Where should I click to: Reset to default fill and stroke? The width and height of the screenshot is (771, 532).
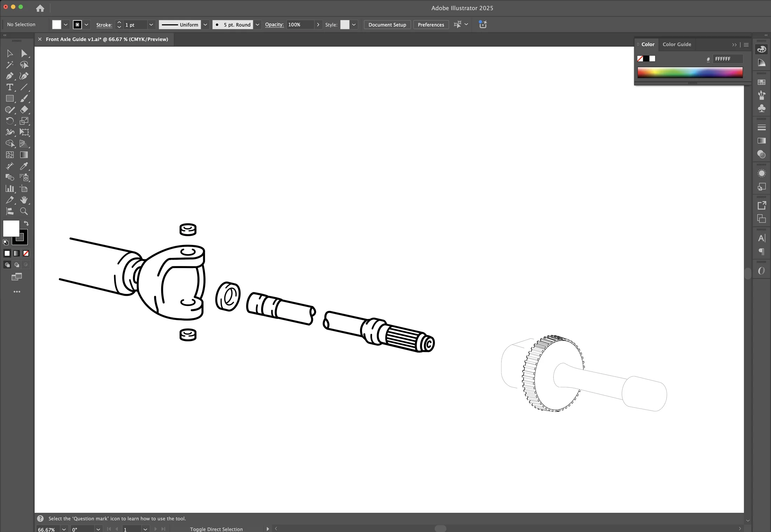coord(6,242)
